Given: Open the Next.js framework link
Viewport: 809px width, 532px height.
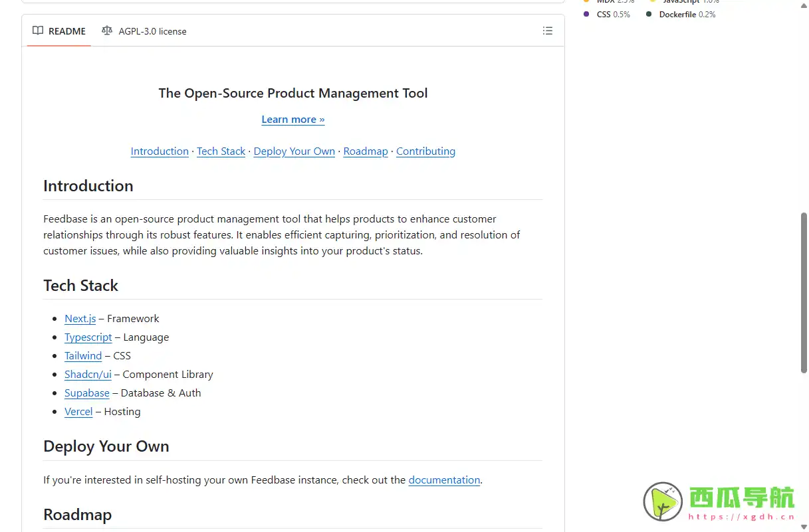Looking at the screenshot, I should [80, 319].
